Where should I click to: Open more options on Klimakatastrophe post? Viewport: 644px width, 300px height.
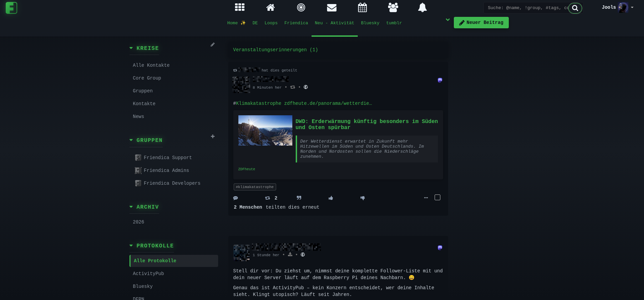(x=426, y=198)
